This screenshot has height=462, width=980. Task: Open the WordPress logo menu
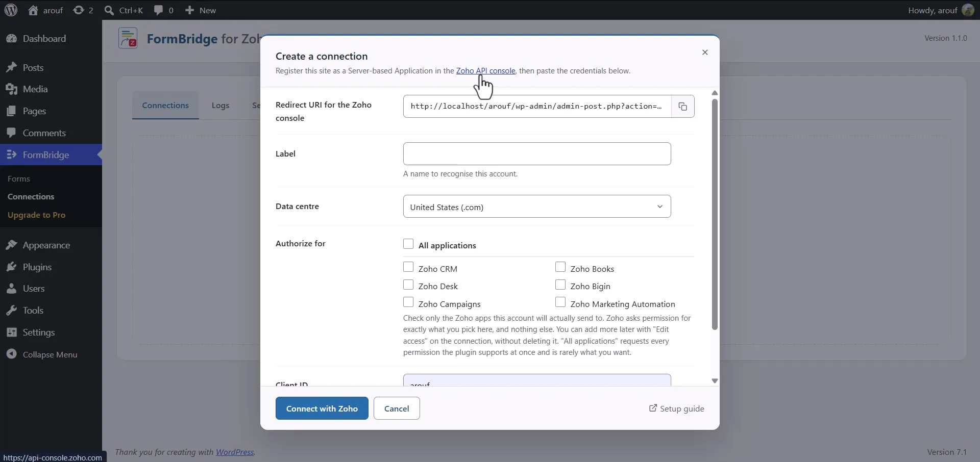(x=11, y=10)
